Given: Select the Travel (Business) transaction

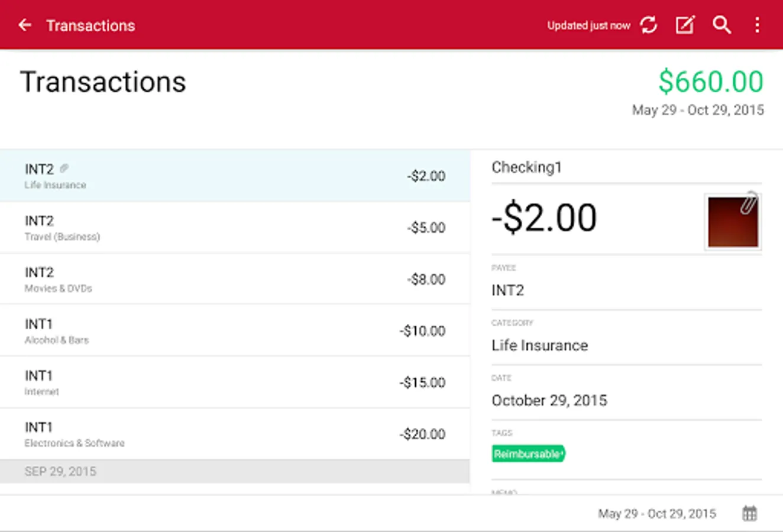Looking at the screenshot, I should (x=235, y=228).
